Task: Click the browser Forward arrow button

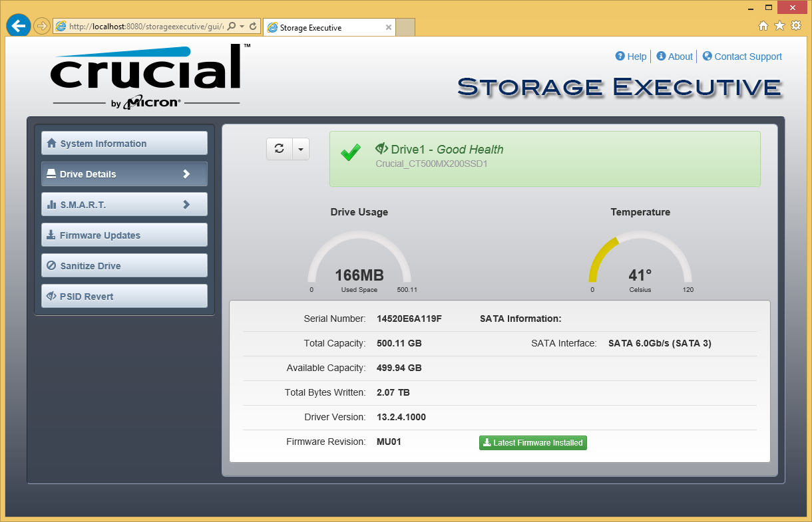Action: (x=41, y=26)
